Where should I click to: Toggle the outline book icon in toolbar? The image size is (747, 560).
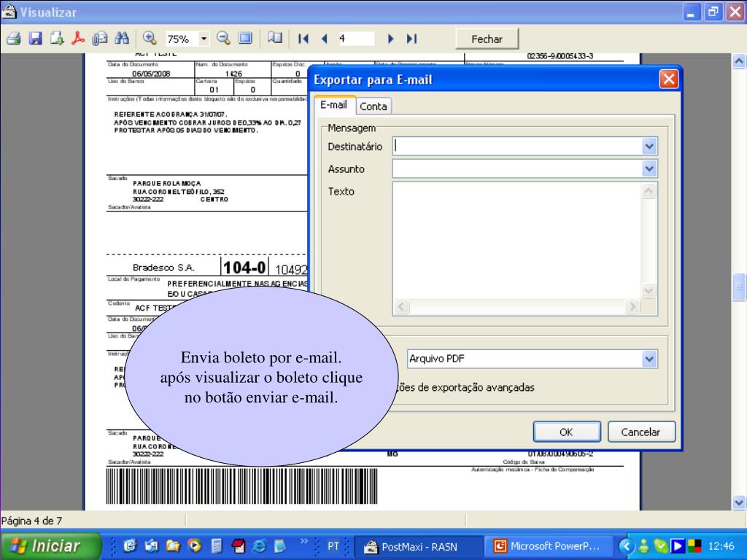275,39
